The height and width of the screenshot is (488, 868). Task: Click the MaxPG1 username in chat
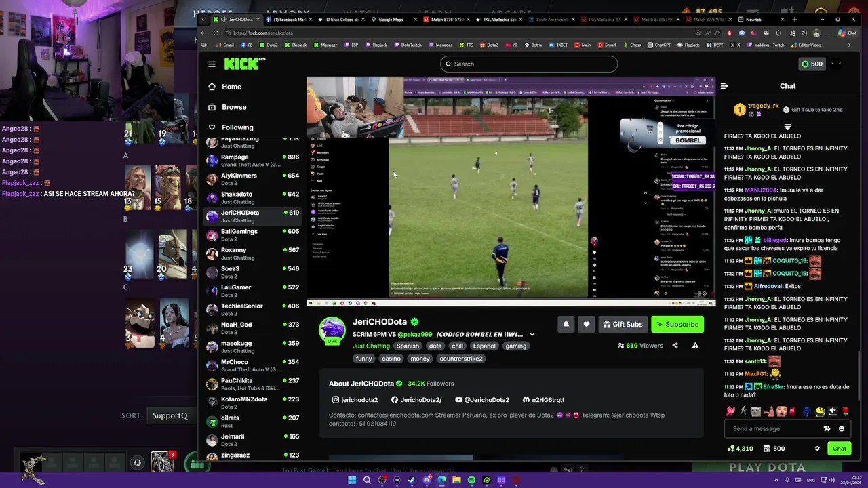756,374
